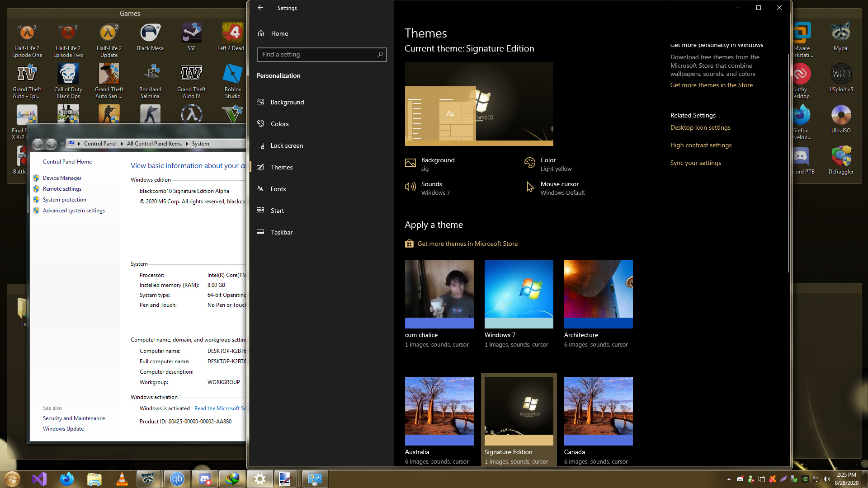The height and width of the screenshot is (488, 868).
Task: Click Get more themes in Microsoft Store
Action: point(467,244)
